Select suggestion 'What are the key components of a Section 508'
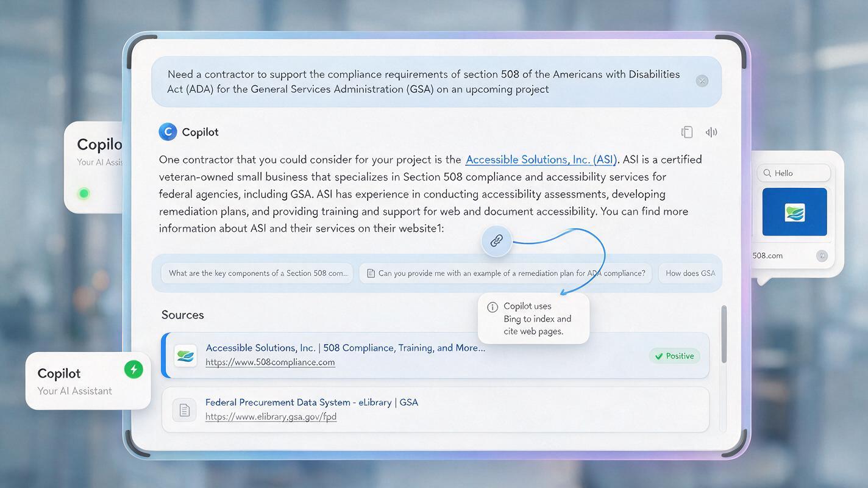Viewport: 868px width, 488px height. 257,273
